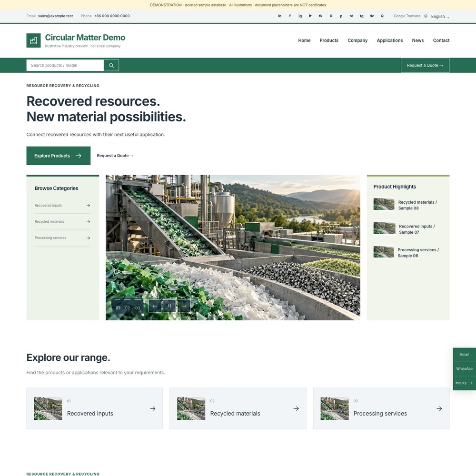
Task: Open the Facebook "f" social icon
Action: (290, 16)
